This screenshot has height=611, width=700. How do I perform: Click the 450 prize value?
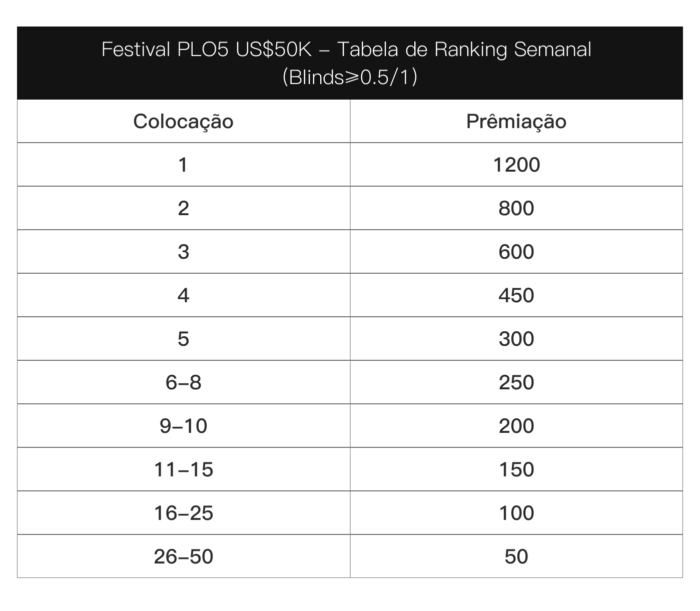pos(516,295)
